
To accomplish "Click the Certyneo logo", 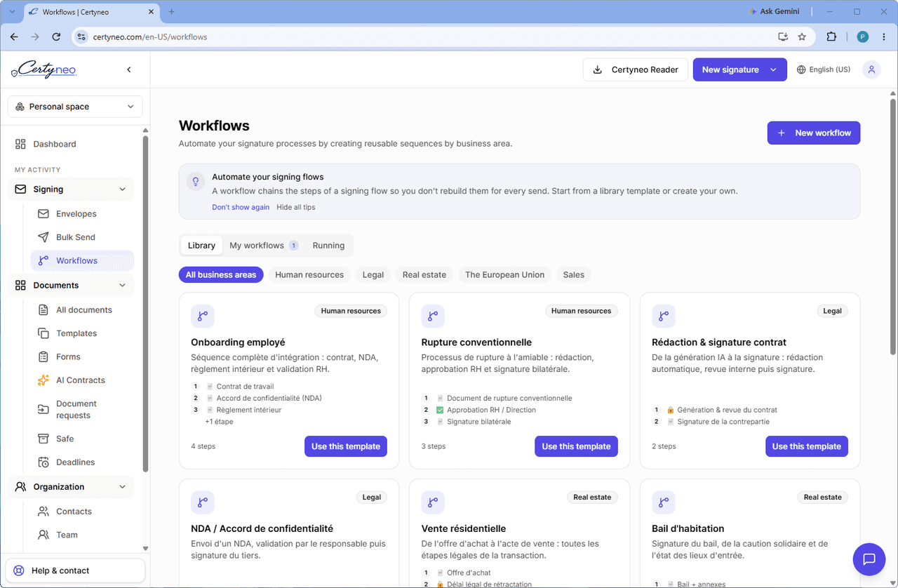I will [x=43, y=69].
